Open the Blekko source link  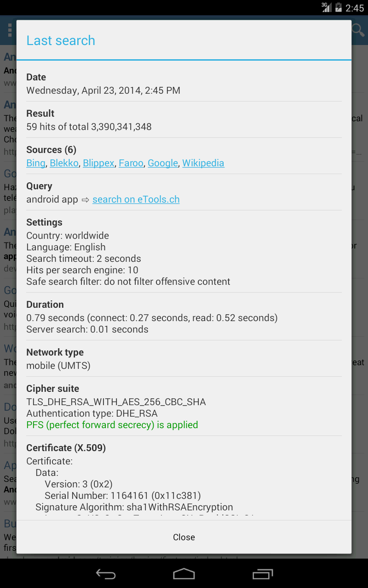64,163
